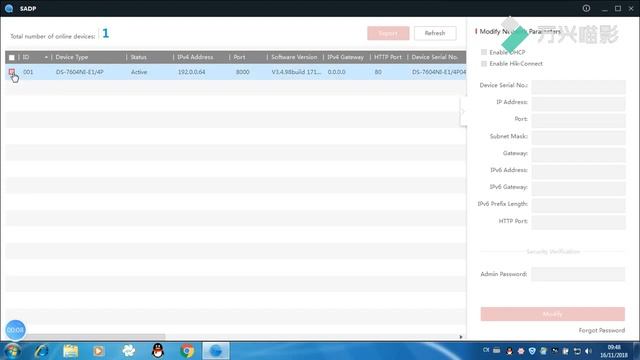Launch Google Chrome from the taskbar
Screen dimensions: 640x360
click(x=187, y=351)
